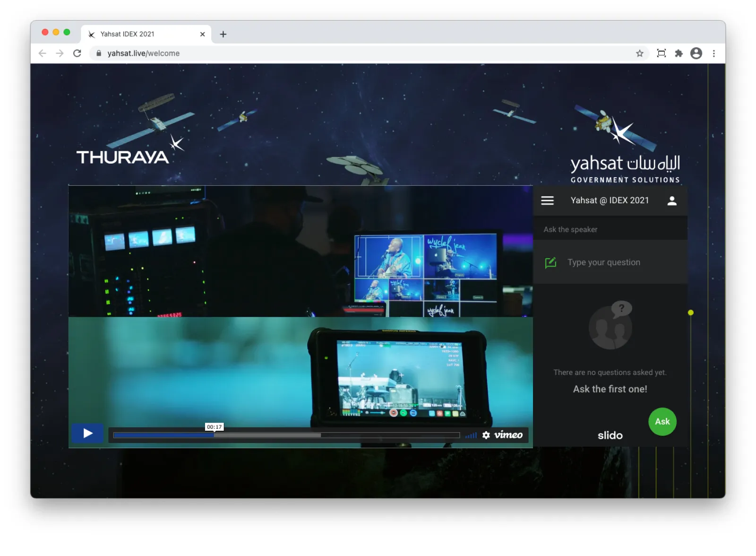View site security lock information
Viewport: 756px width, 556px height.
pyautogui.click(x=99, y=53)
